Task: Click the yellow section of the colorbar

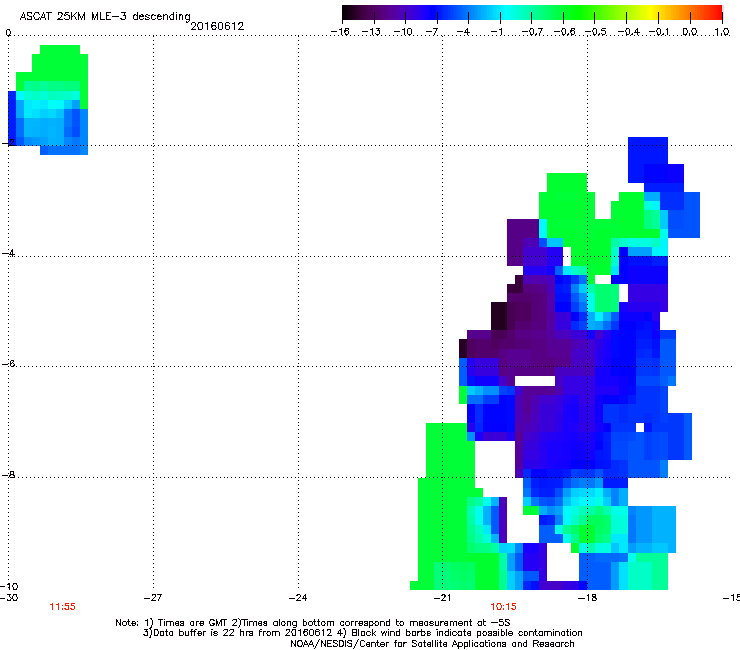Action: pyautogui.click(x=651, y=12)
